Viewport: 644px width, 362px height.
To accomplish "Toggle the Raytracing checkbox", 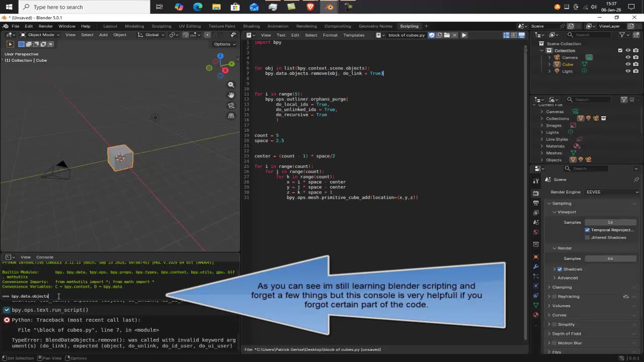I will 554,297.
